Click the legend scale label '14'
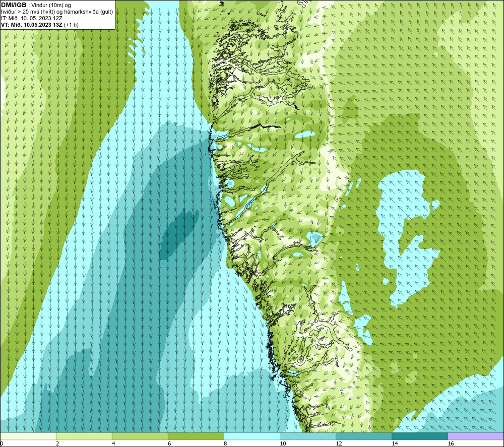Image resolution: width=504 pixels, height=447 pixels. coord(395,443)
